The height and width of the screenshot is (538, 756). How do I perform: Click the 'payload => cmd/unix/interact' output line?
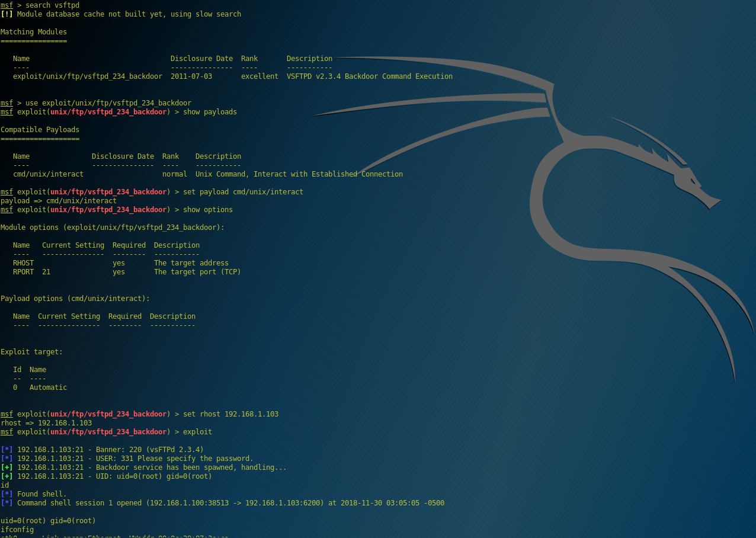59,201
